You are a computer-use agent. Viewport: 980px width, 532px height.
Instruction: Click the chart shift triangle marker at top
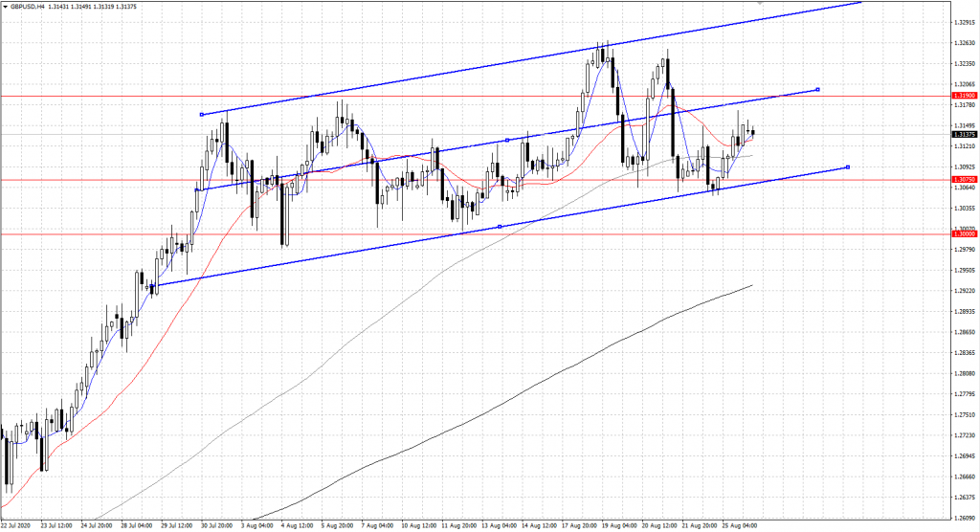[x=788, y=3]
